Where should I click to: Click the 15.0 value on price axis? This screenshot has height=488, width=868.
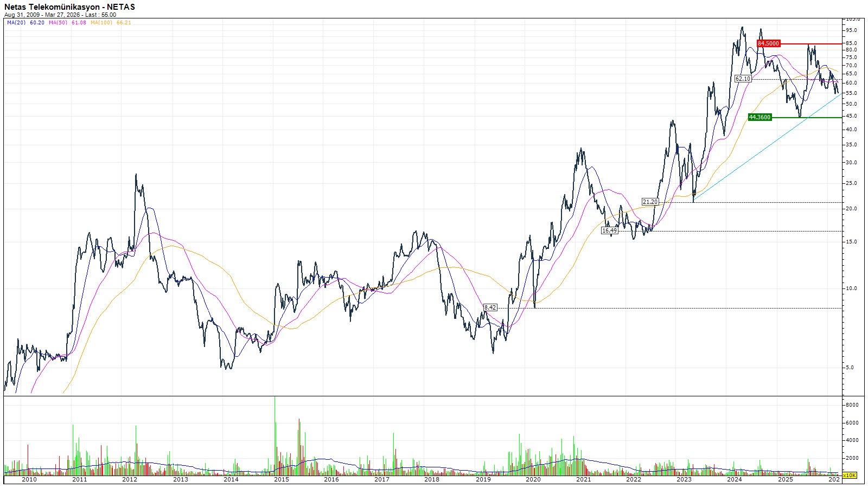click(851, 242)
